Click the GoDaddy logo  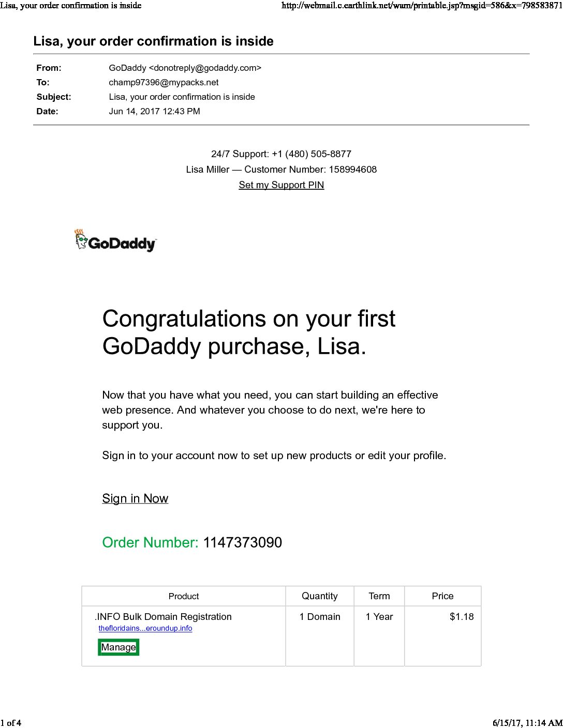tap(115, 241)
